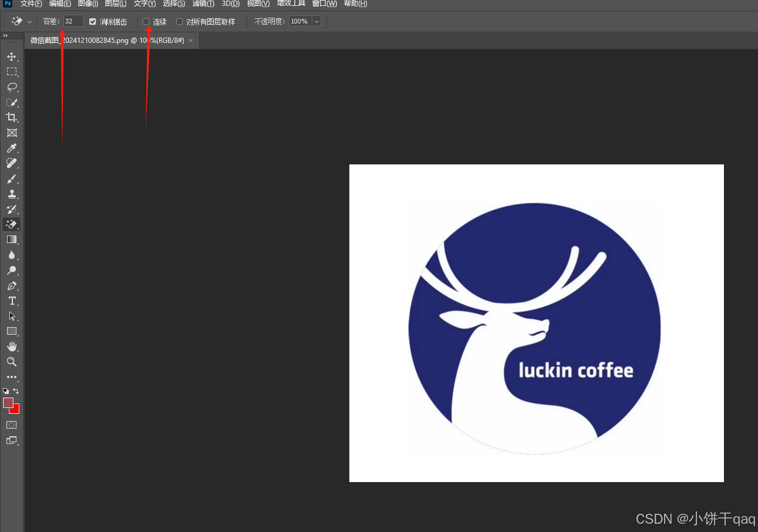The width and height of the screenshot is (758, 532).
Task: Click the red background color swatch
Action: click(x=16, y=410)
